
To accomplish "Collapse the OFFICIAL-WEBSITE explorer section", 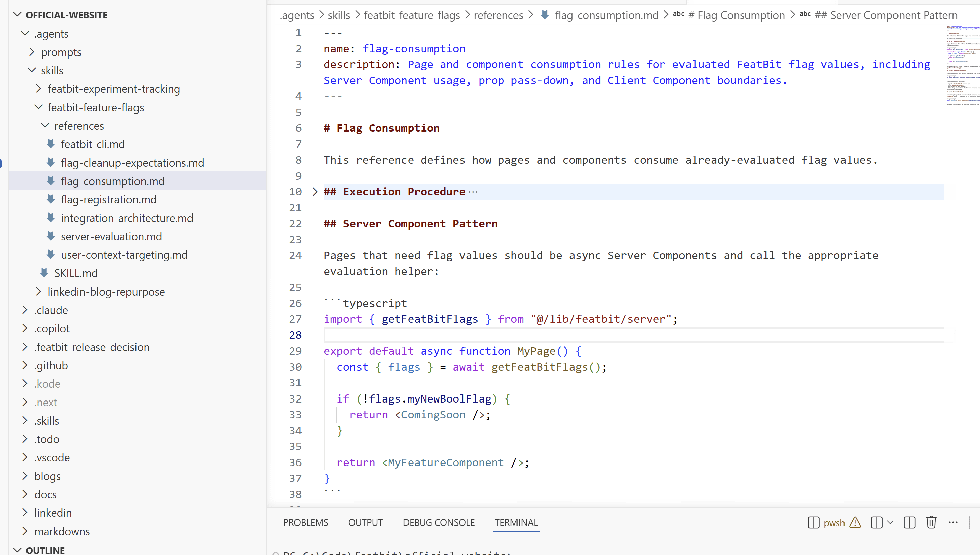I will coord(17,15).
